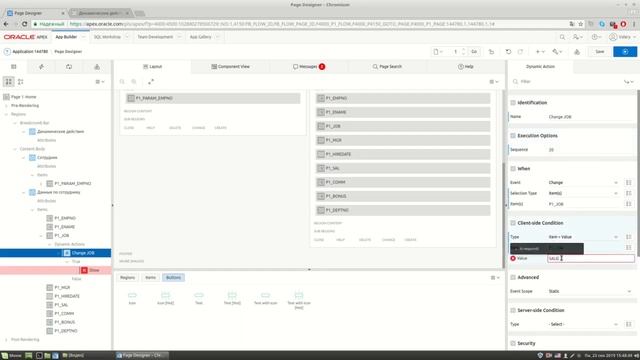Click the Name field showing Change JOB
This screenshot has width=640, height=360.
(x=590, y=117)
